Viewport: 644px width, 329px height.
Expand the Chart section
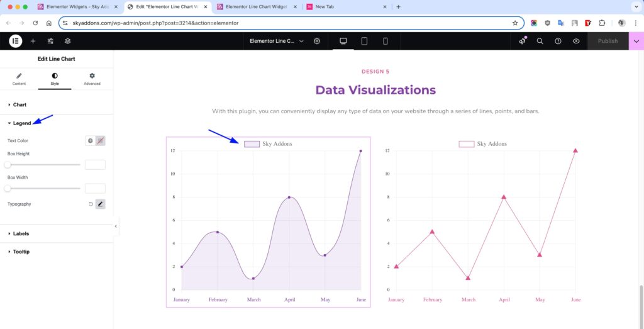click(57, 104)
